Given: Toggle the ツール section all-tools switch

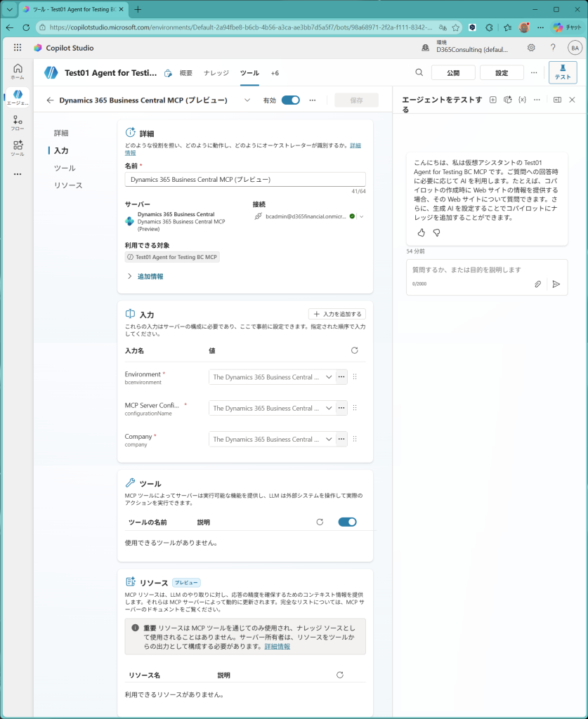Looking at the screenshot, I should pyautogui.click(x=347, y=522).
